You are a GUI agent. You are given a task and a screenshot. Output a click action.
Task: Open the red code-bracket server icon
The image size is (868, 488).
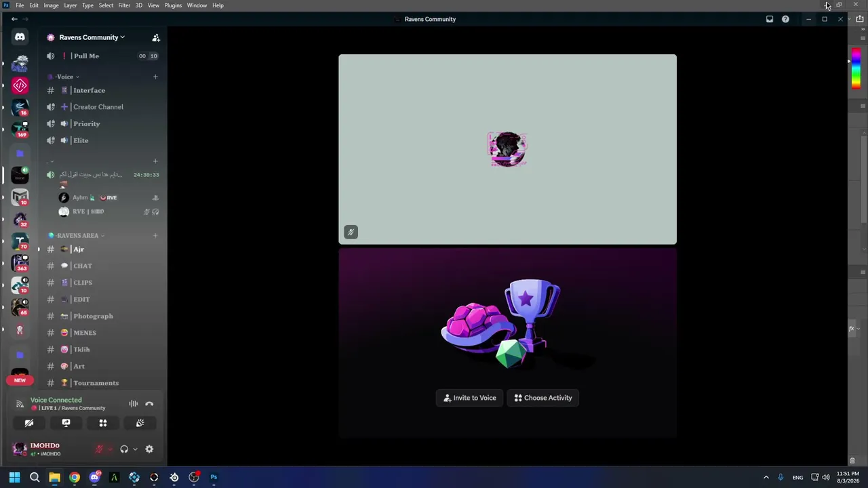coord(20,85)
